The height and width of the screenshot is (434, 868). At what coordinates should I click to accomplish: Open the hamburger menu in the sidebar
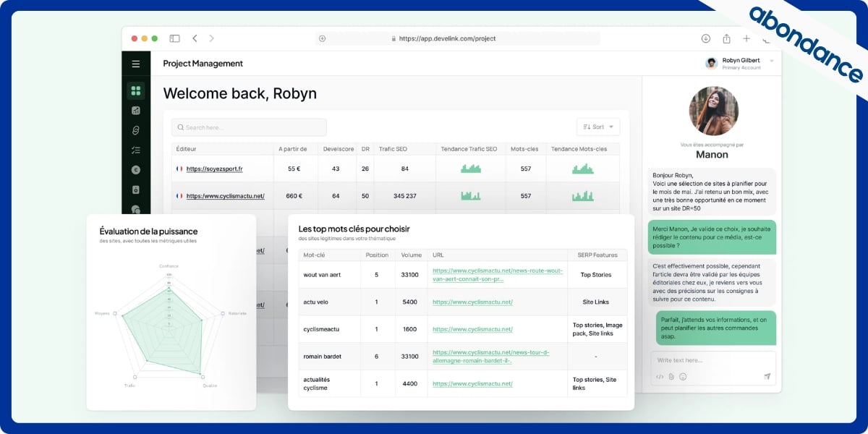coord(135,64)
